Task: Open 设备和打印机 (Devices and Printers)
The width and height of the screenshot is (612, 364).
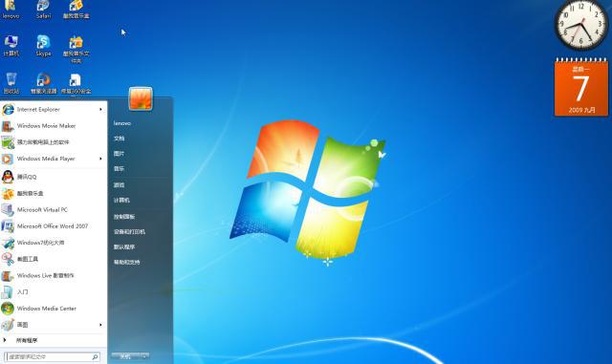Action: (x=129, y=232)
